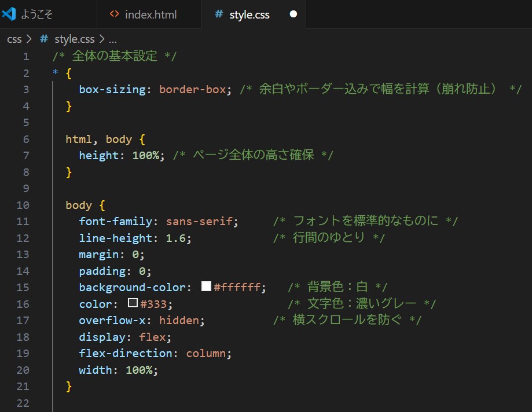Viewport: 532px width, 412px height.
Task: Click HTML file icon on index.html tab
Action: 115,14
